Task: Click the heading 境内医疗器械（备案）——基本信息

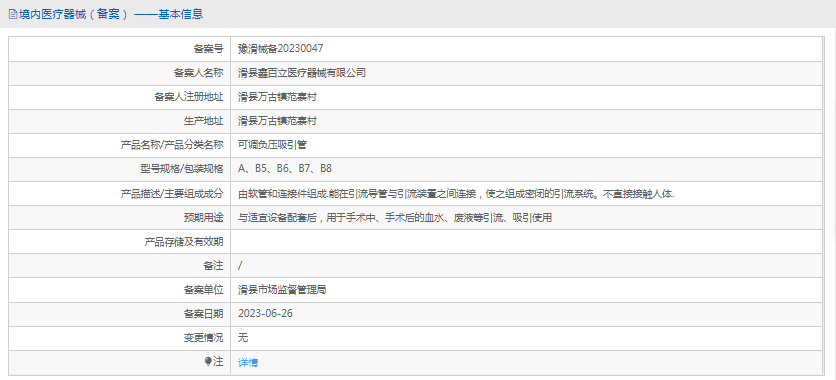Action: click(x=111, y=14)
